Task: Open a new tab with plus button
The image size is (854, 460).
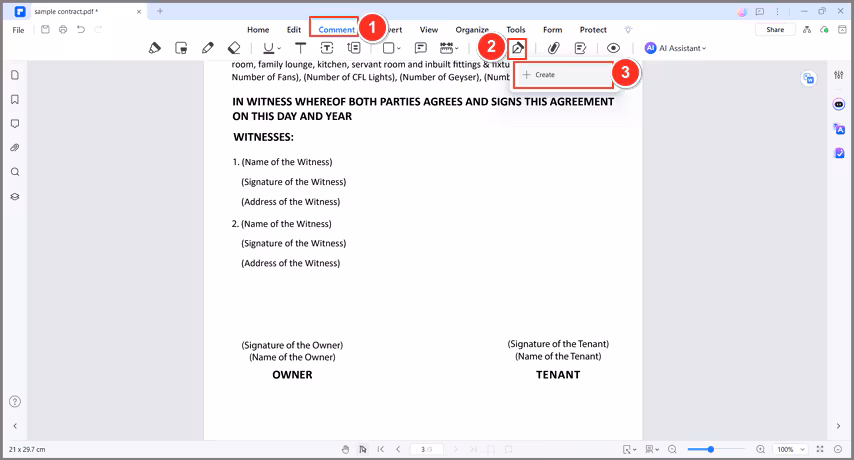Action: tap(160, 11)
